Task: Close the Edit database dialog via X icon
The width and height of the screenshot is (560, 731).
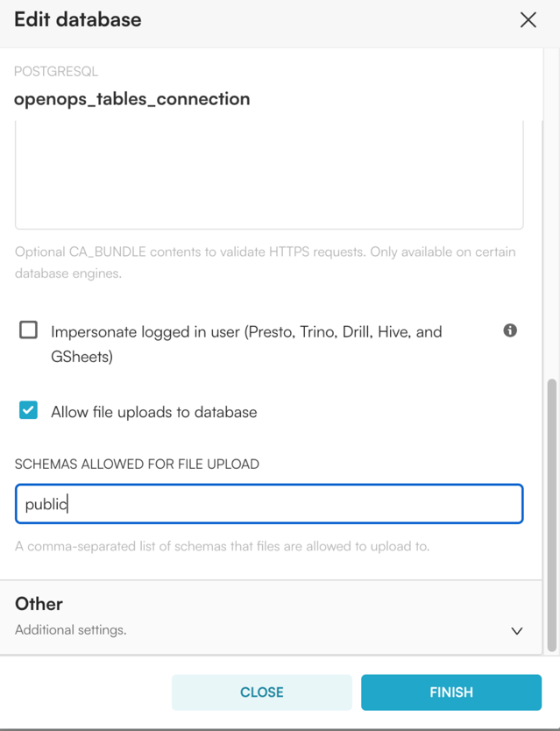Action: (x=528, y=19)
